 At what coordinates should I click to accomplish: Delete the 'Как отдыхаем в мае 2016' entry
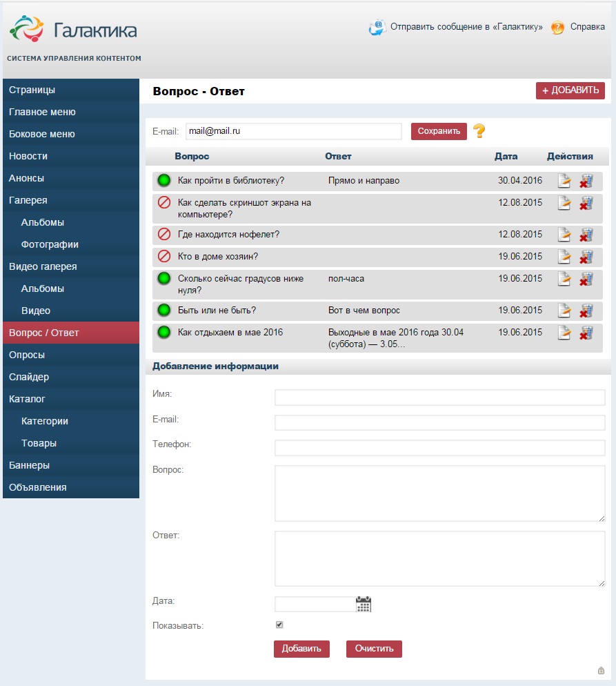coord(586,333)
